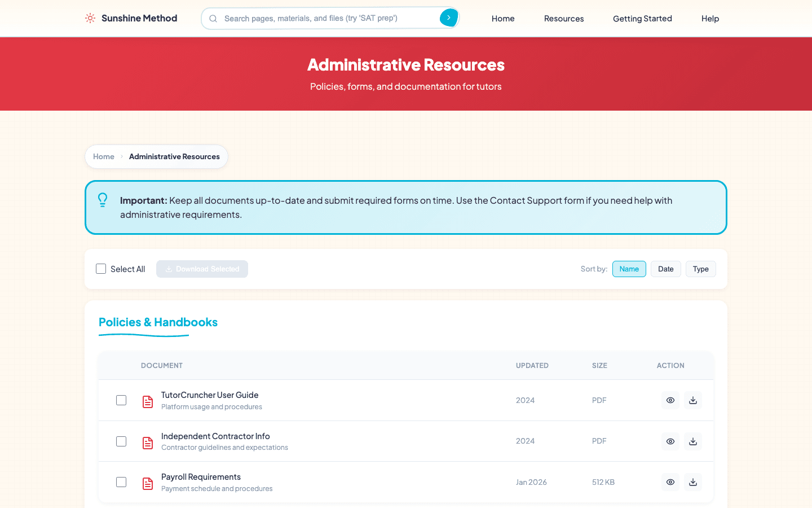Click the PDF icon for TutorCruncher User Guide
Screen dimensions: 812x508
(147, 401)
